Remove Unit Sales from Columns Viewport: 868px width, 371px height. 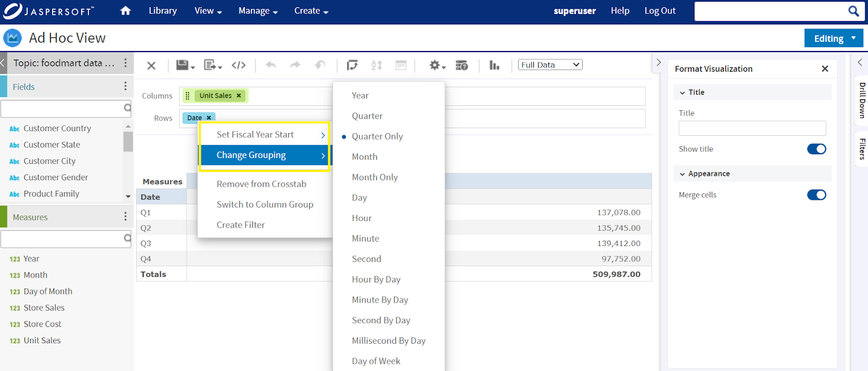tap(239, 96)
